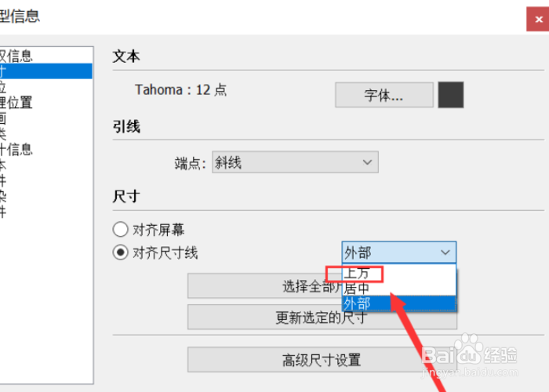Select the 对齐尺寸线 radio button

(121, 252)
